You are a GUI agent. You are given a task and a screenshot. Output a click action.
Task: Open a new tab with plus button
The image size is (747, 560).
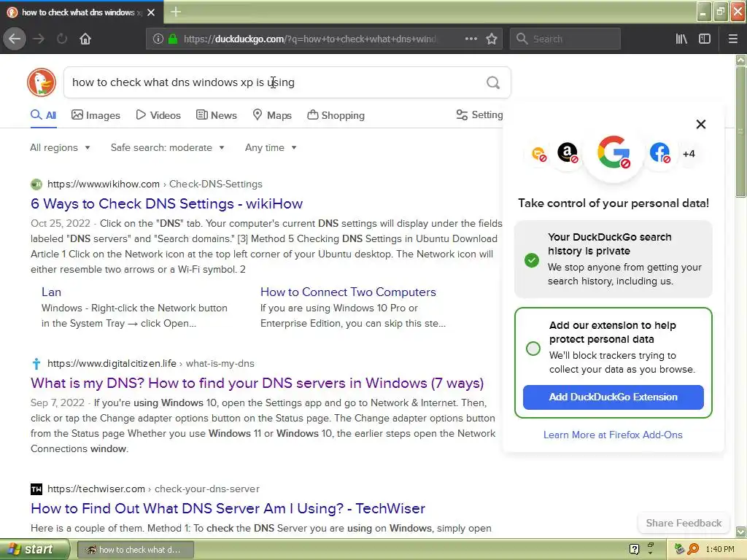(x=176, y=12)
